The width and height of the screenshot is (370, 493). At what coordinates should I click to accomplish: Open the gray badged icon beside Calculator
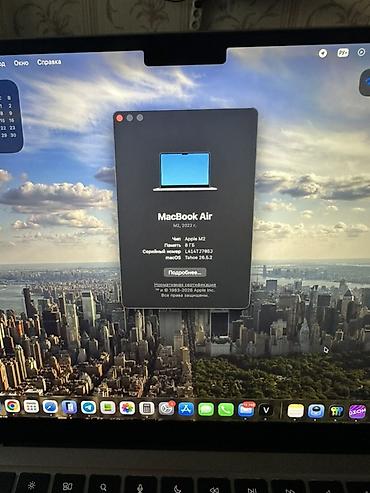(166, 409)
